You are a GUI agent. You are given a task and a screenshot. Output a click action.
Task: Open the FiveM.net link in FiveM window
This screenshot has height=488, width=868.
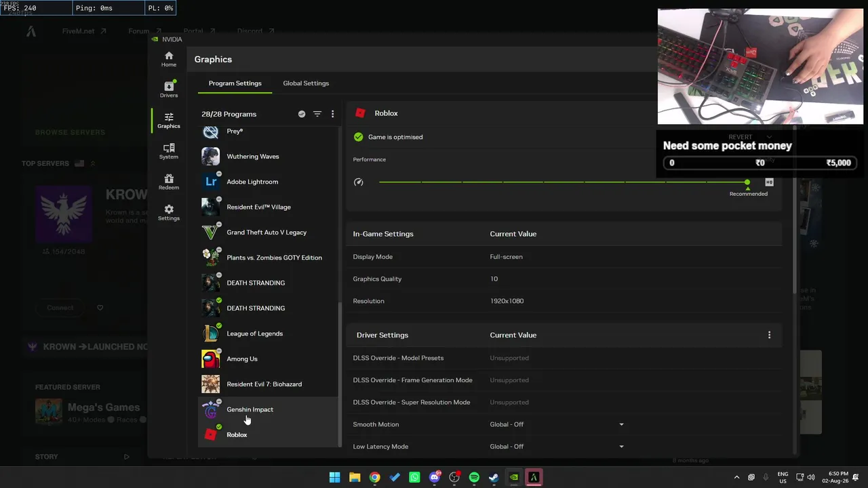(x=84, y=31)
